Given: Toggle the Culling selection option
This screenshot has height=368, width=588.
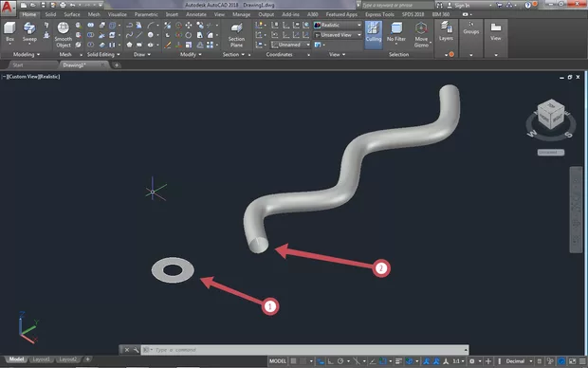Looking at the screenshot, I should pyautogui.click(x=373, y=34).
